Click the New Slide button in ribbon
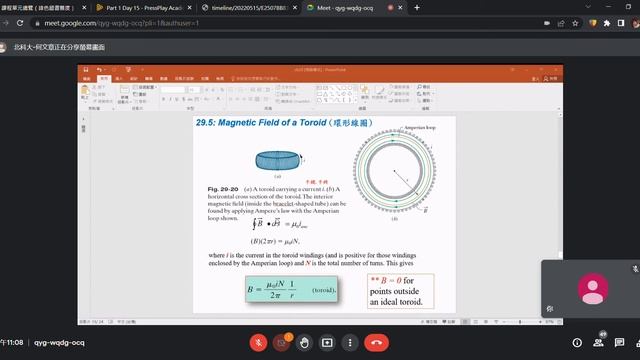 click(x=124, y=95)
